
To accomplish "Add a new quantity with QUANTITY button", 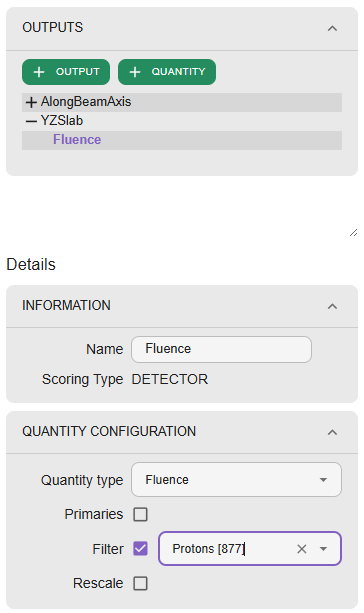I will tap(167, 72).
